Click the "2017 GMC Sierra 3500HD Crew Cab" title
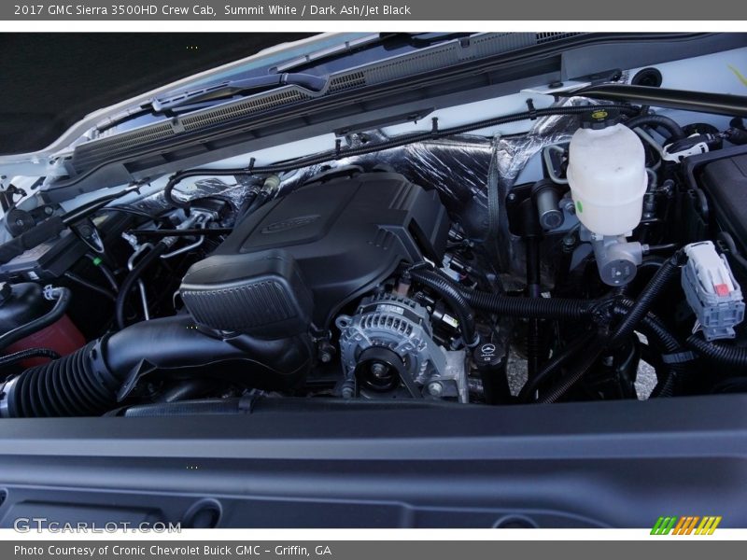The height and width of the screenshot is (560, 747). coord(115,9)
